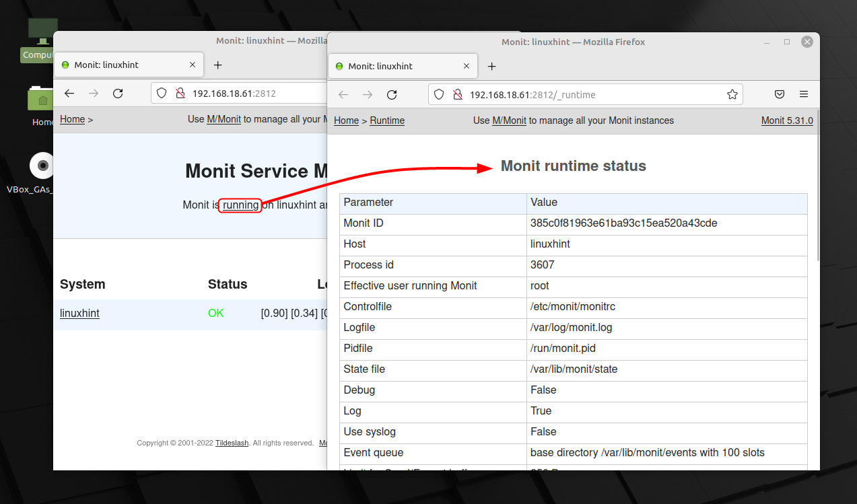Maximize the front Firefox window
Screen dimensions: 857x504
click(787, 42)
